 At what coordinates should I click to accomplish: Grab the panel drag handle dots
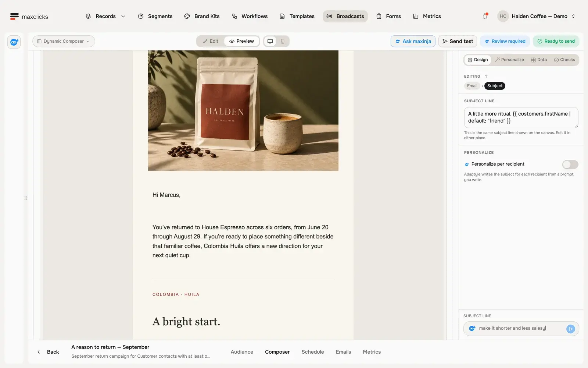tap(26, 198)
